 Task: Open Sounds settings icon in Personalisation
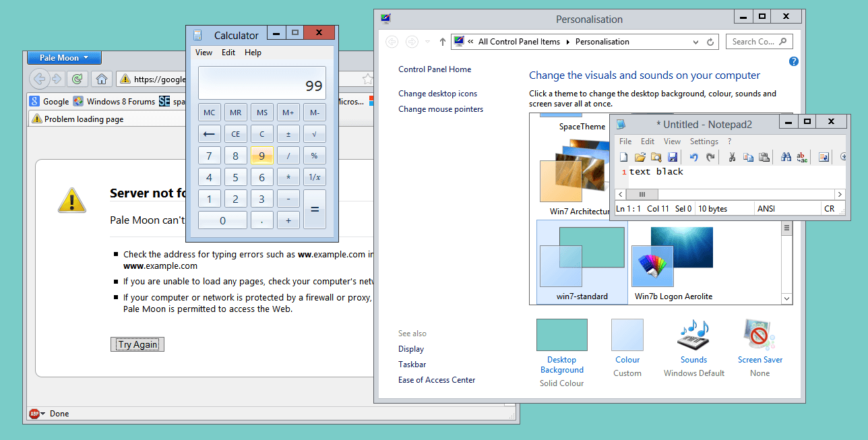(693, 336)
